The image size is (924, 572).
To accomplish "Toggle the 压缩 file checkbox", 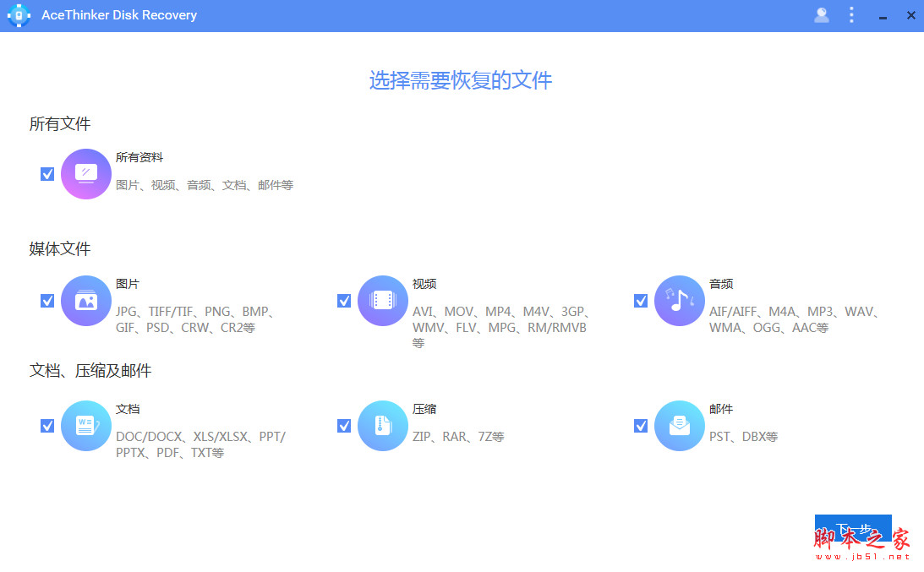I will click(343, 426).
